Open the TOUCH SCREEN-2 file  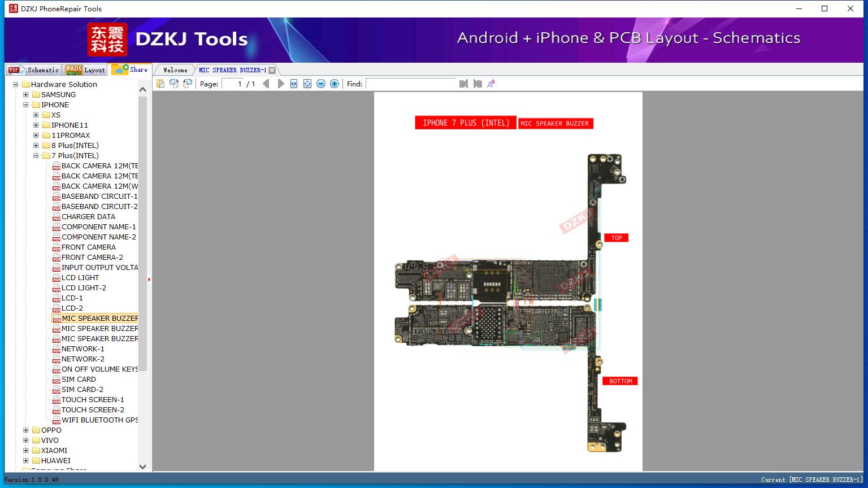coord(93,410)
